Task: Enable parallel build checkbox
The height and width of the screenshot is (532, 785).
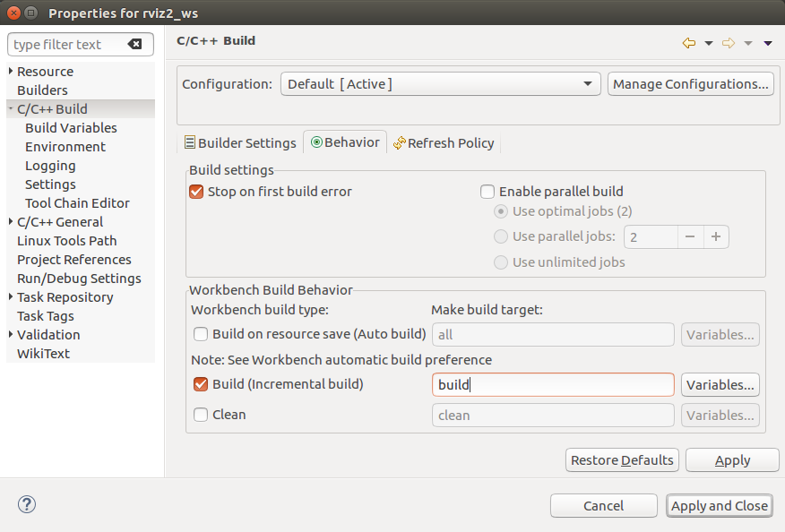Action: [x=487, y=192]
